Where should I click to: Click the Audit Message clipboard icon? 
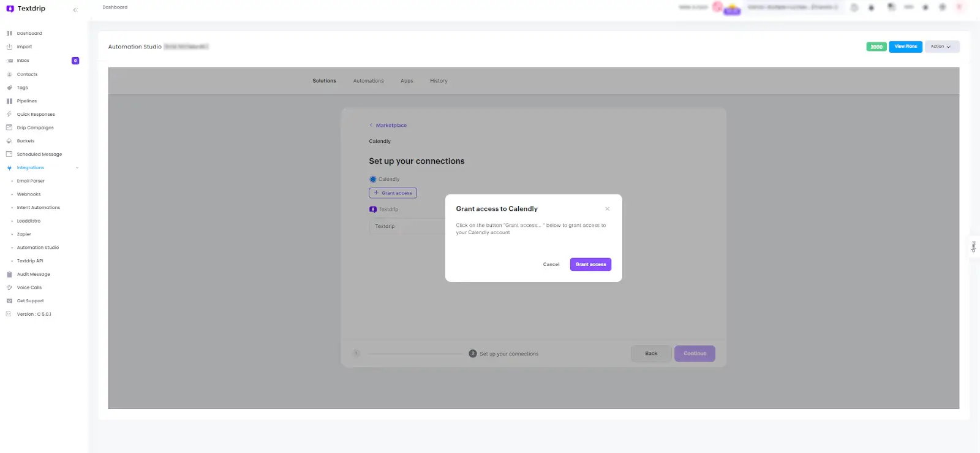(9, 274)
